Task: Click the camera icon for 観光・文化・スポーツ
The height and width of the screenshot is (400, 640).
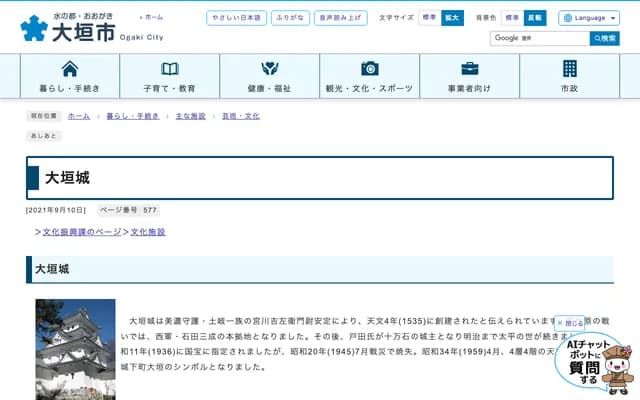Action: [x=370, y=68]
